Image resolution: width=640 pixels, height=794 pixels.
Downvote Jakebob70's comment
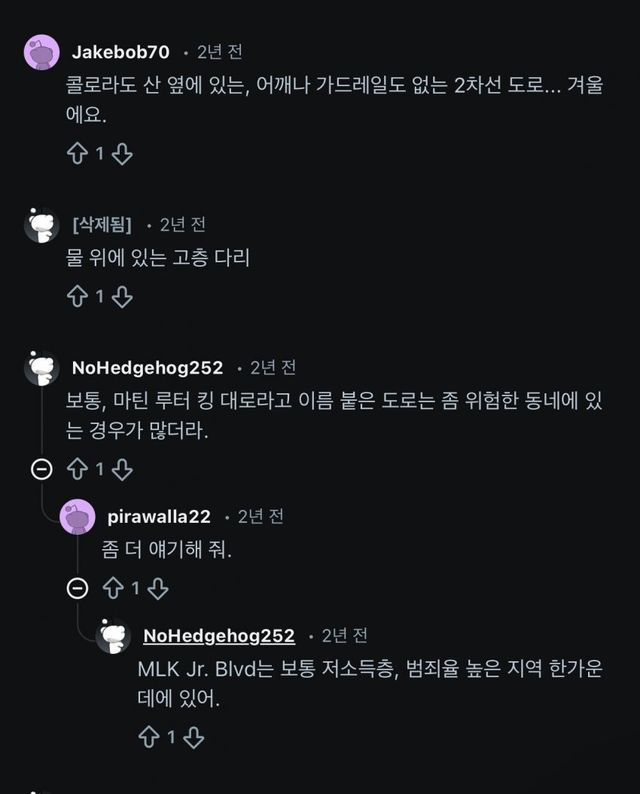click(122, 154)
